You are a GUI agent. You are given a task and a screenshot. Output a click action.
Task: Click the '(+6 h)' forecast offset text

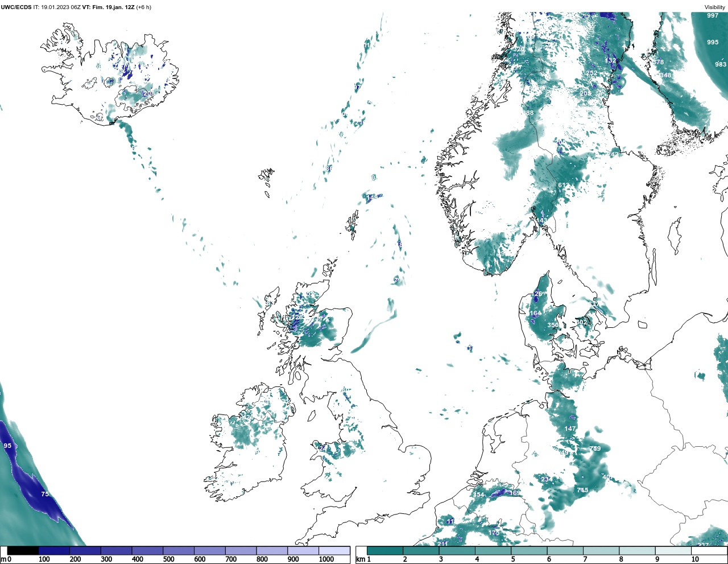click(x=144, y=7)
